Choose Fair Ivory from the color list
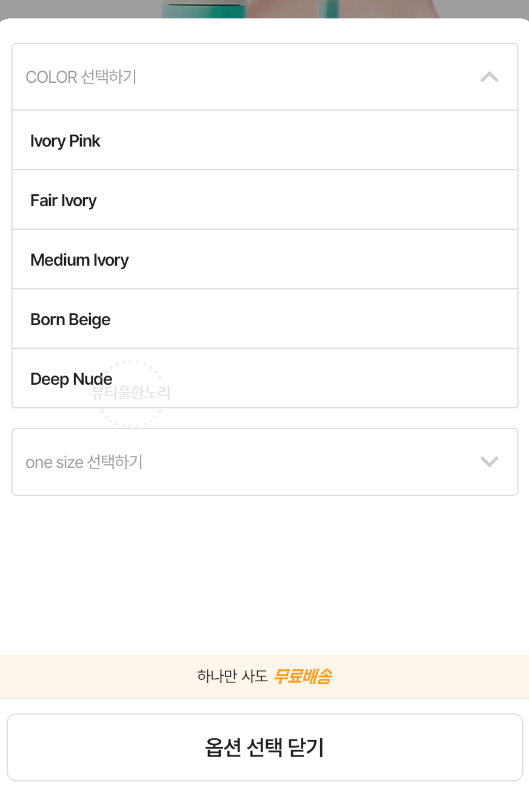This screenshot has width=529, height=787. (x=265, y=200)
